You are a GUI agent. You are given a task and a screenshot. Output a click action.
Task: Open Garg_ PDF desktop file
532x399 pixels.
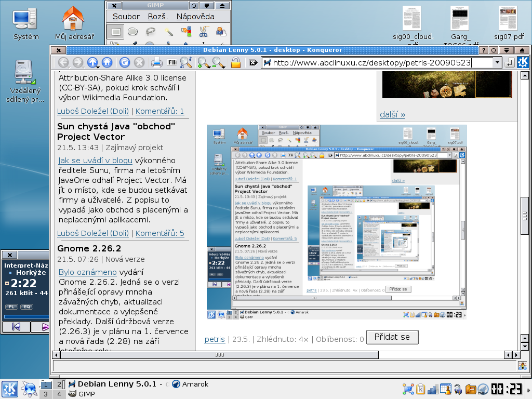coord(460,24)
